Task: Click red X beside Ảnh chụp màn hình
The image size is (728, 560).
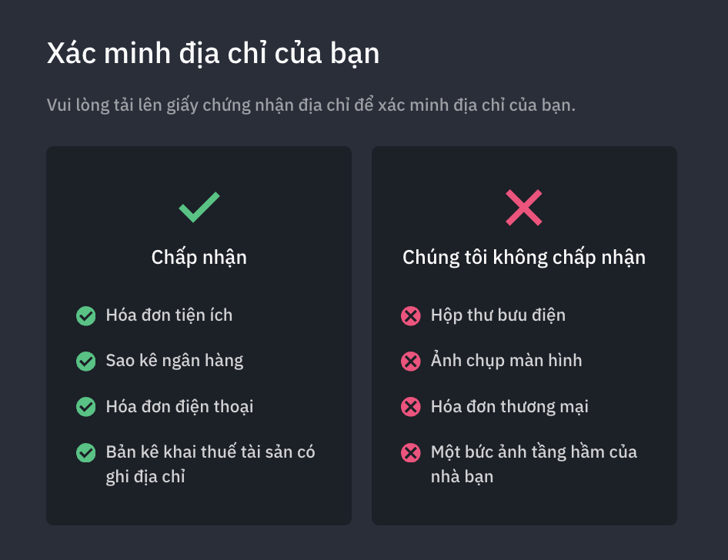Action: 411,362
